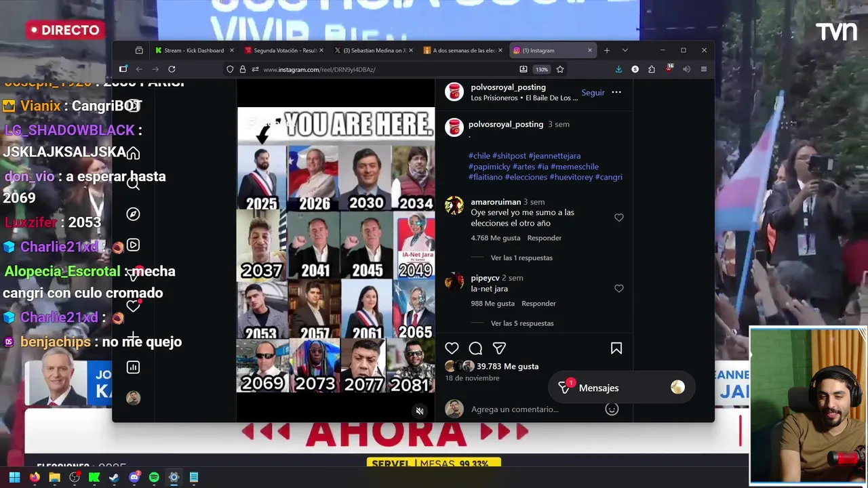Switch to A dos semanas de las elecciones tab
Viewport: 868px width, 488px height.
click(x=463, y=50)
